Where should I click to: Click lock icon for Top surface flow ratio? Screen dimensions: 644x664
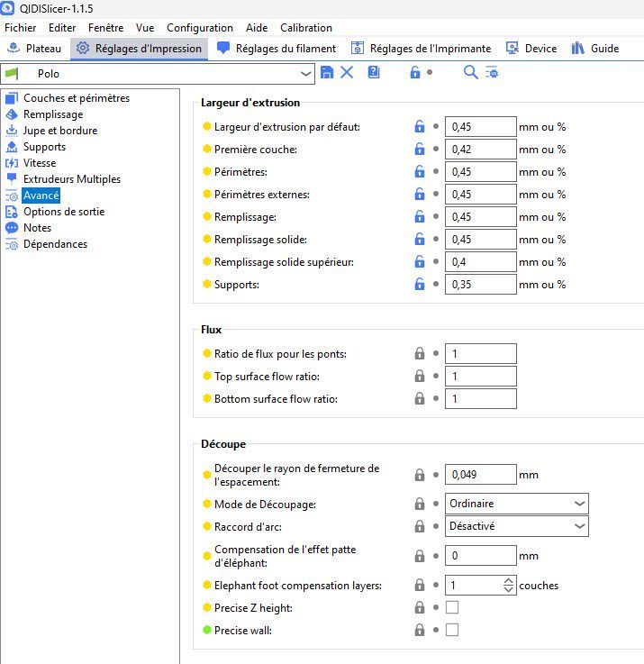pos(419,376)
